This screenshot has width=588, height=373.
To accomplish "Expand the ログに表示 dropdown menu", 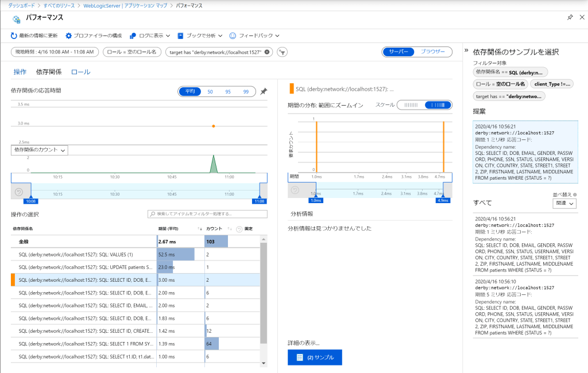I will tap(150, 36).
